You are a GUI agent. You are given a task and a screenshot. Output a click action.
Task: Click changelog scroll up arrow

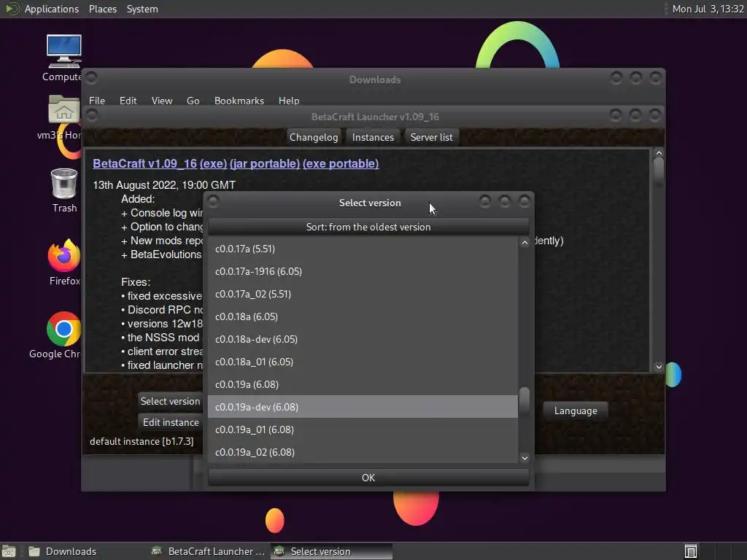[659, 153]
